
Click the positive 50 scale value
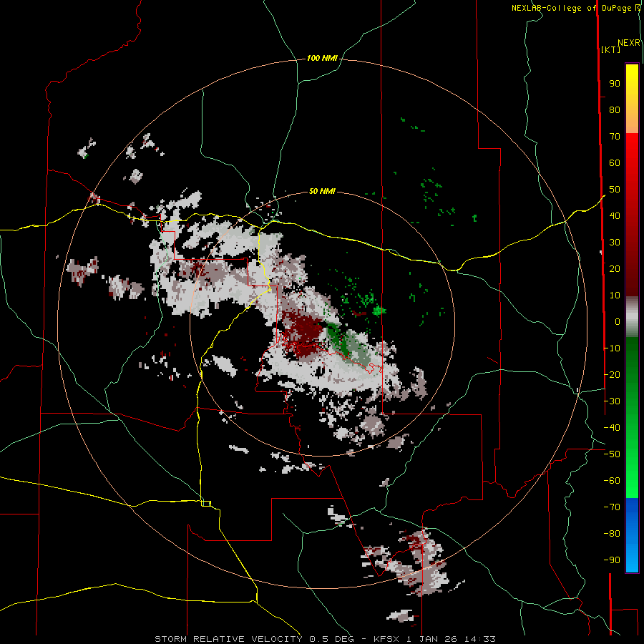click(615, 190)
